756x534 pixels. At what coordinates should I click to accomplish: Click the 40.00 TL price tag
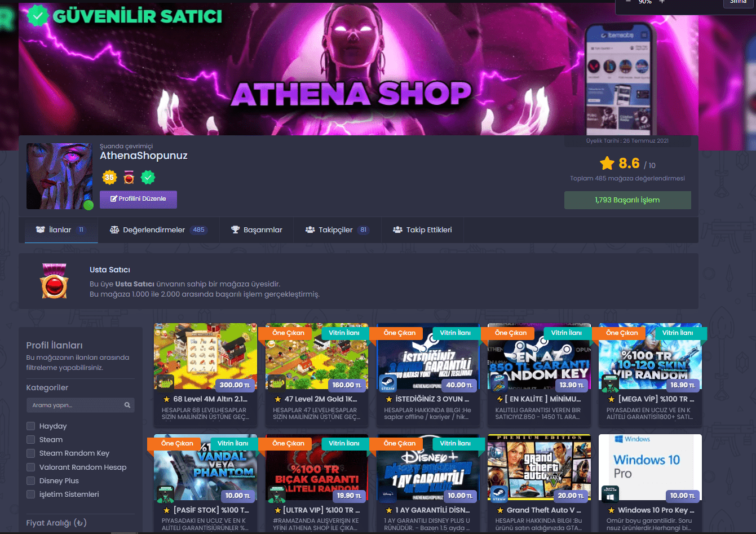coord(459,385)
